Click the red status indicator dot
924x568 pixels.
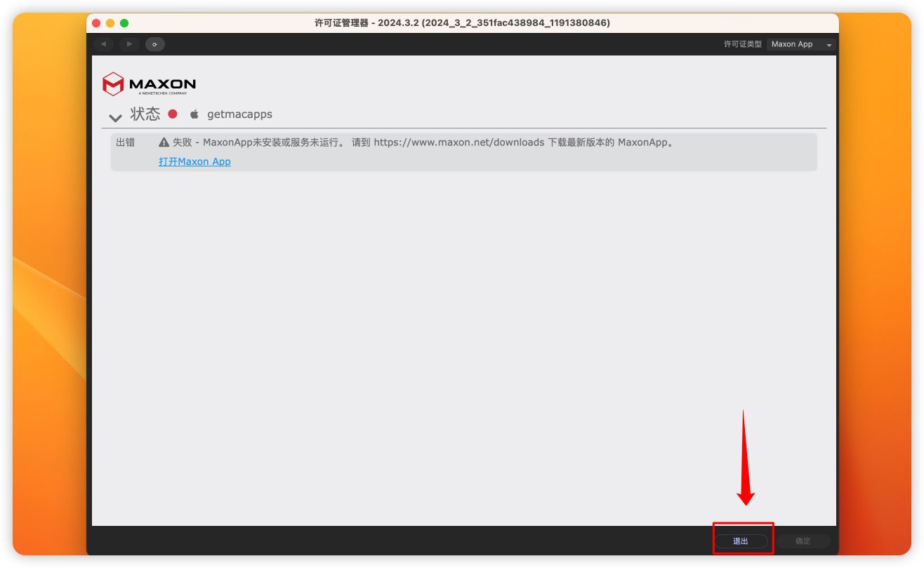173,114
